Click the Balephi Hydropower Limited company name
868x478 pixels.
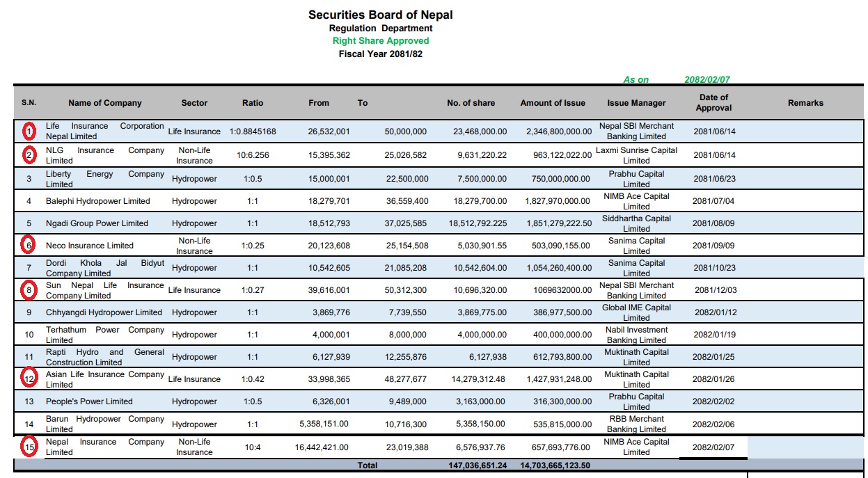[98, 201]
